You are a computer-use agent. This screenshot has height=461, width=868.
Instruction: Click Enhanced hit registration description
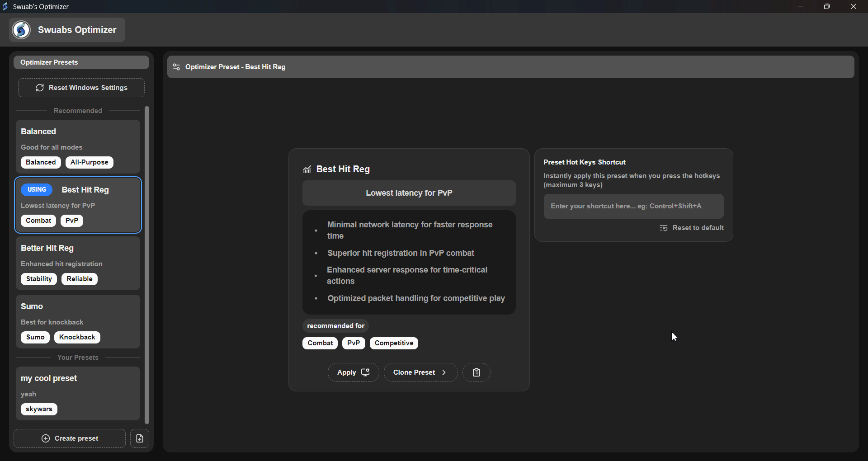tap(61, 264)
